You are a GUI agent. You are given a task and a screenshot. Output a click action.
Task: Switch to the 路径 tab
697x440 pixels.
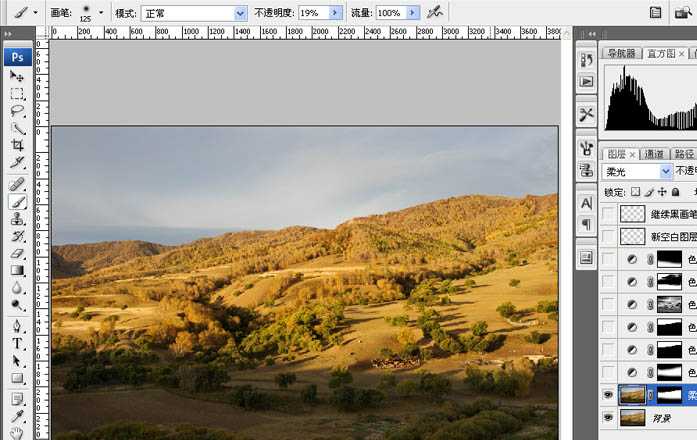(684, 154)
